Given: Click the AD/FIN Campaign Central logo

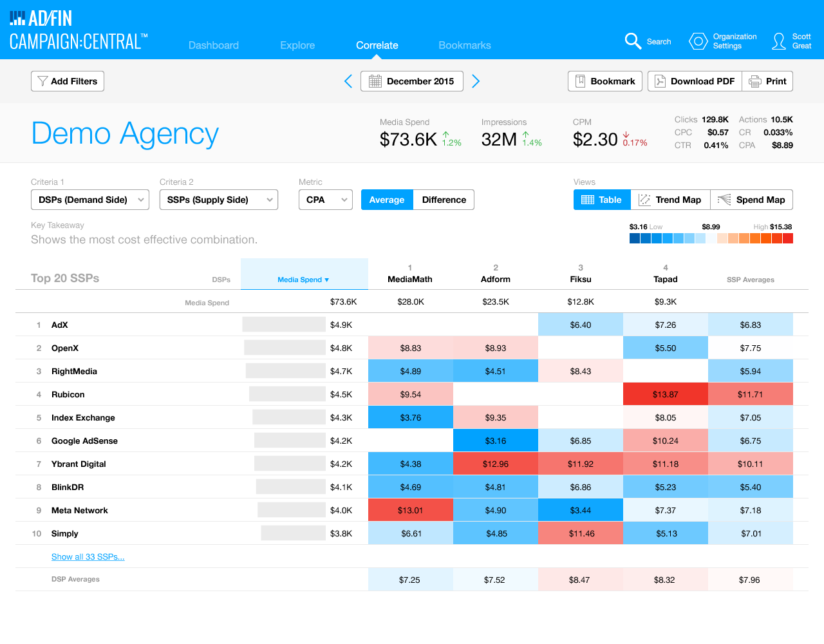Looking at the screenshot, I should coord(79,30).
